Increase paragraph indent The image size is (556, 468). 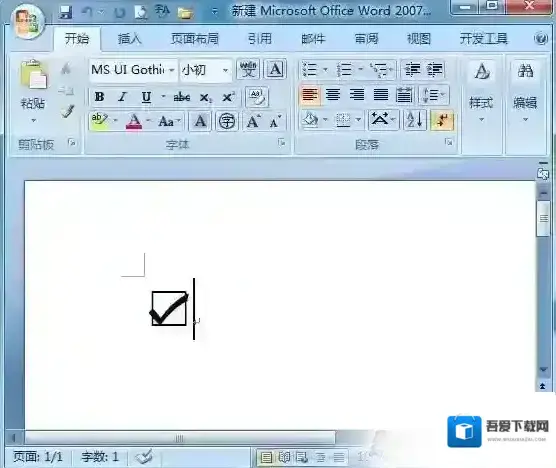tap(435, 69)
